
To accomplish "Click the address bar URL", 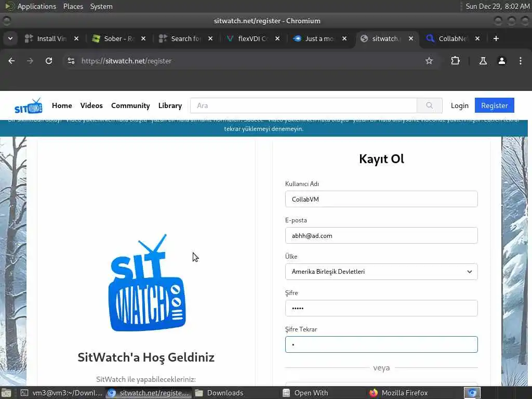I will tap(126, 61).
